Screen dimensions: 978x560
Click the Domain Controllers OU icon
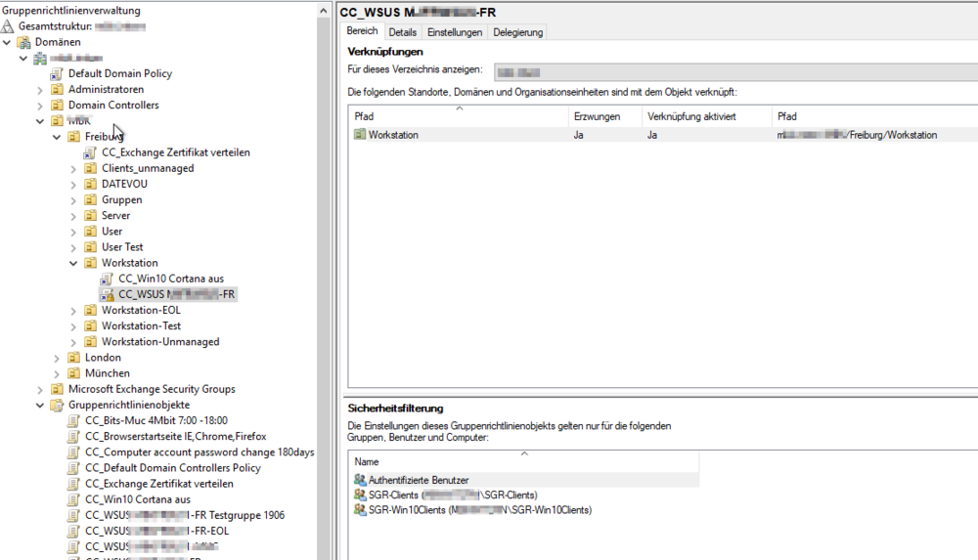point(58,106)
